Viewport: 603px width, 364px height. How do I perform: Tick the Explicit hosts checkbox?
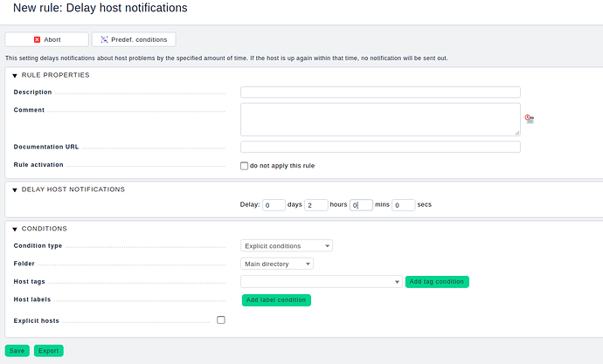tap(221, 319)
